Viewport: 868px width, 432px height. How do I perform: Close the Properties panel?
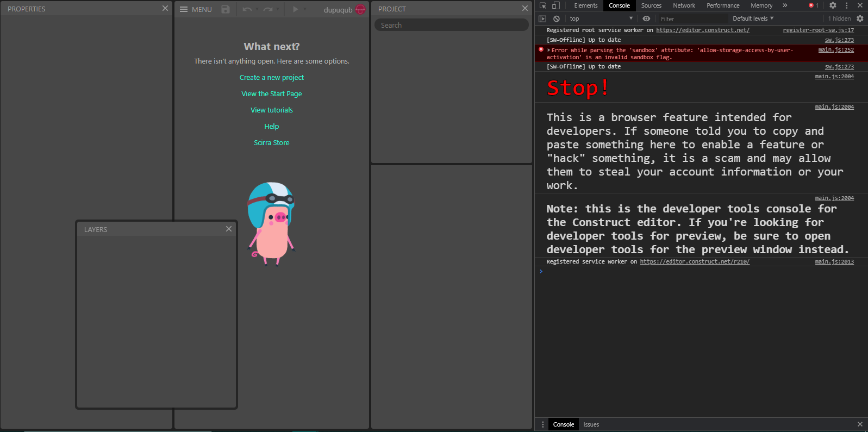165,8
